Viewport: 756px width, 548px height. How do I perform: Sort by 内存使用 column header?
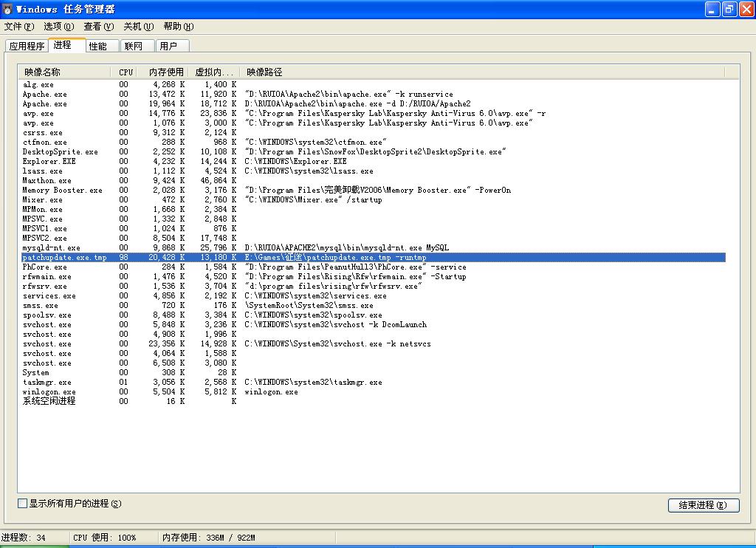click(x=163, y=72)
